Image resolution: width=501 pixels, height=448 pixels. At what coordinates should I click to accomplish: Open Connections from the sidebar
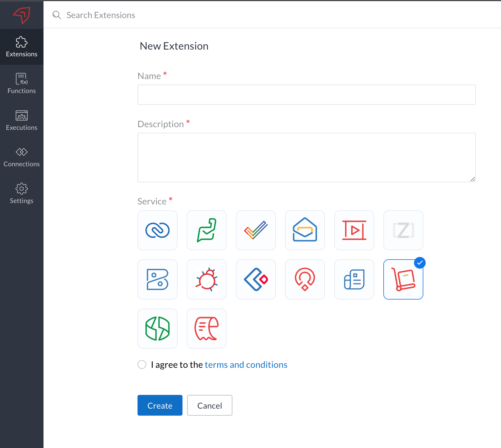(x=22, y=157)
